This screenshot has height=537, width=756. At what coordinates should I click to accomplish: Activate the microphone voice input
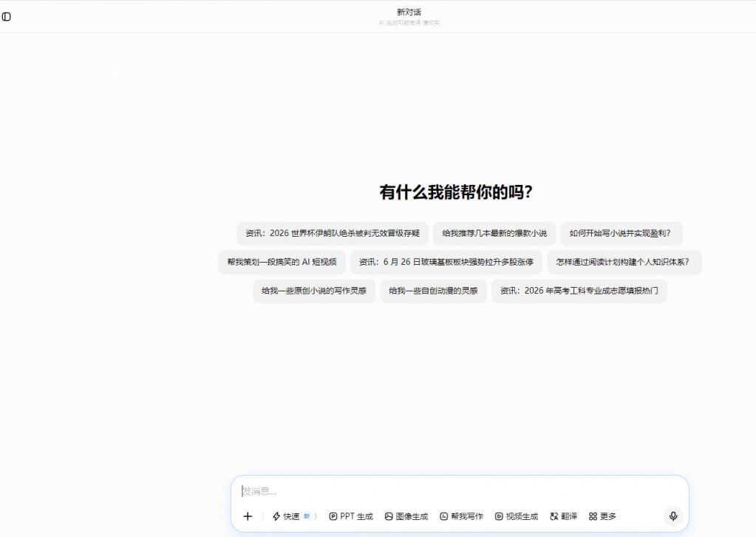(673, 516)
